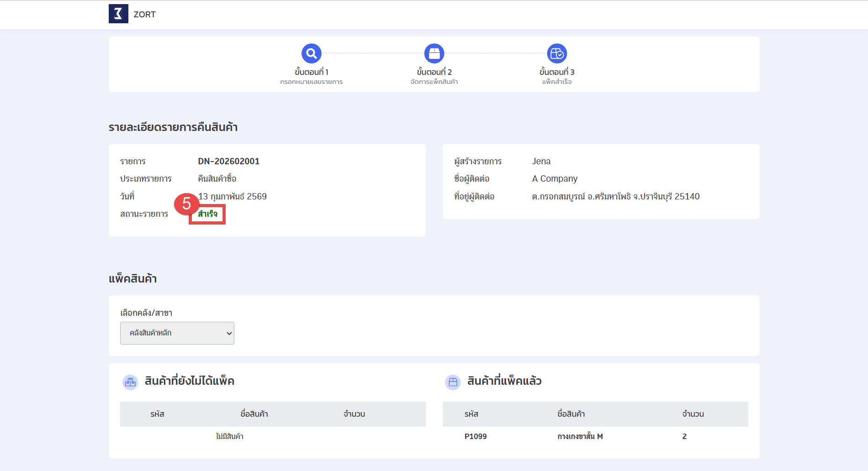Screen dimensions: 868x471
Task: Open the warehouse/branch dropdown
Action: click(177, 333)
